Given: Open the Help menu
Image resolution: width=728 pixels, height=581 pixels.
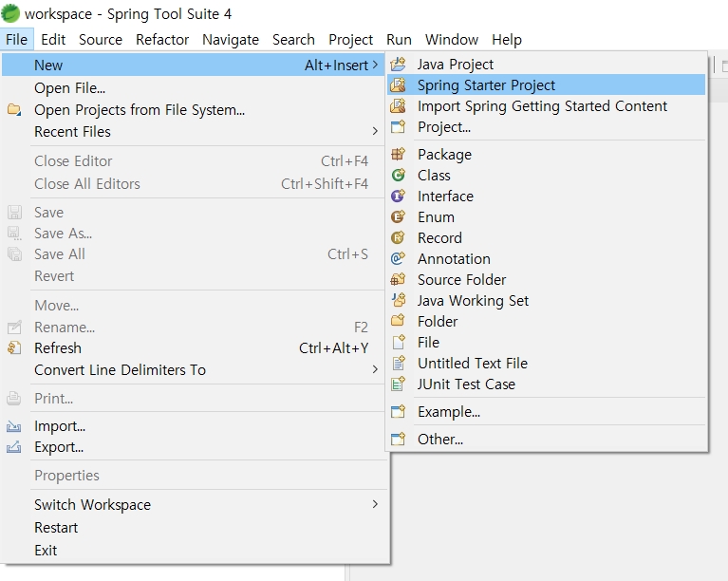Looking at the screenshot, I should click(507, 40).
